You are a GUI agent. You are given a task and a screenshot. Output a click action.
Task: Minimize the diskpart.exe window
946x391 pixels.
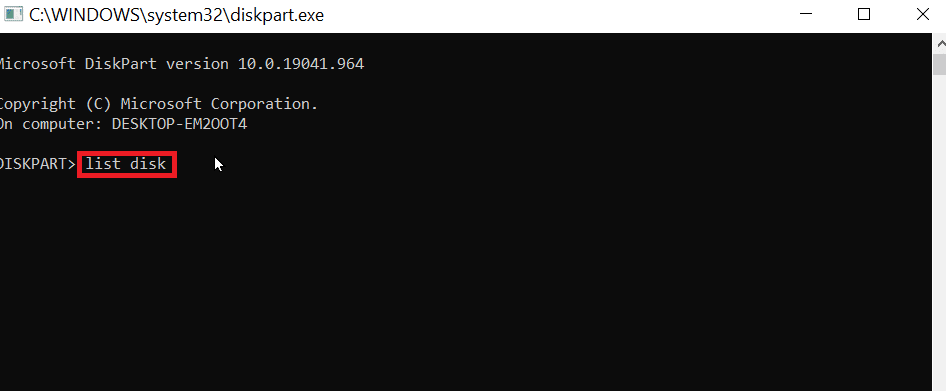[805, 15]
